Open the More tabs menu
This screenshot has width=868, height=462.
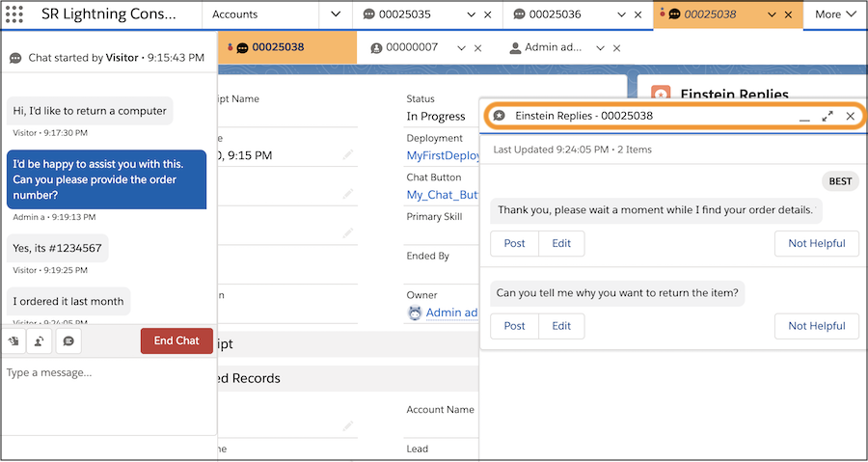coord(835,14)
